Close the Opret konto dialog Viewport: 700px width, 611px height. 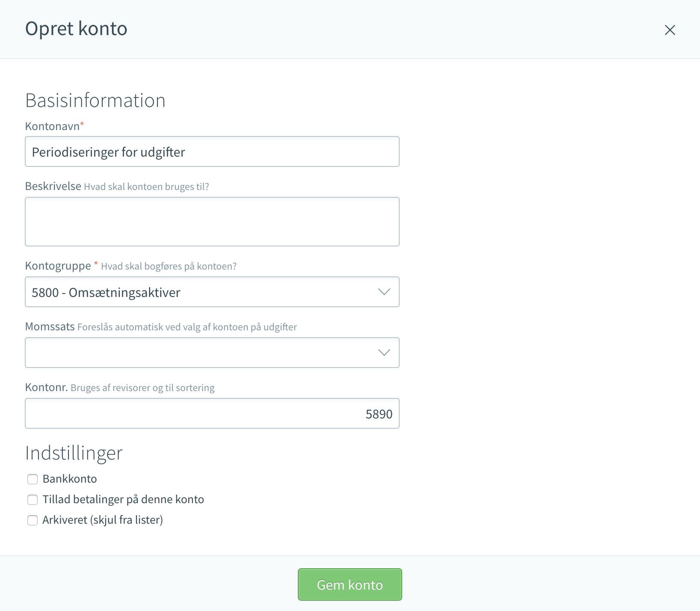coord(670,30)
